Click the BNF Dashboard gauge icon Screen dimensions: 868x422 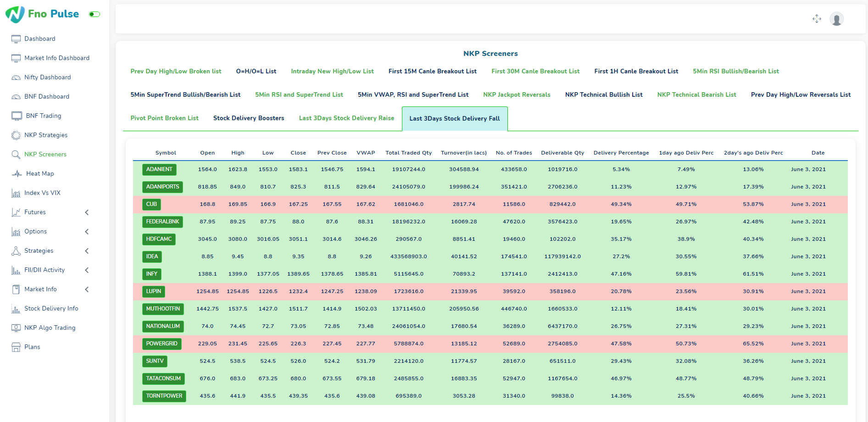16,97
